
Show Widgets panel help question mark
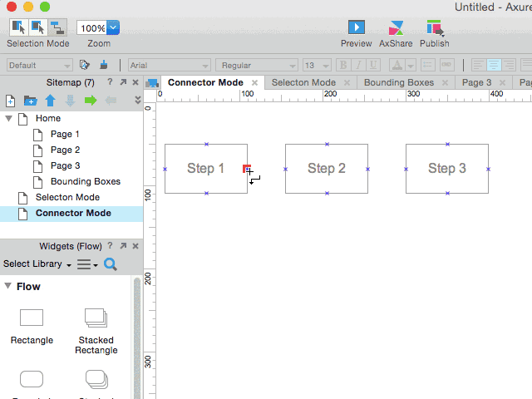(110, 246)
